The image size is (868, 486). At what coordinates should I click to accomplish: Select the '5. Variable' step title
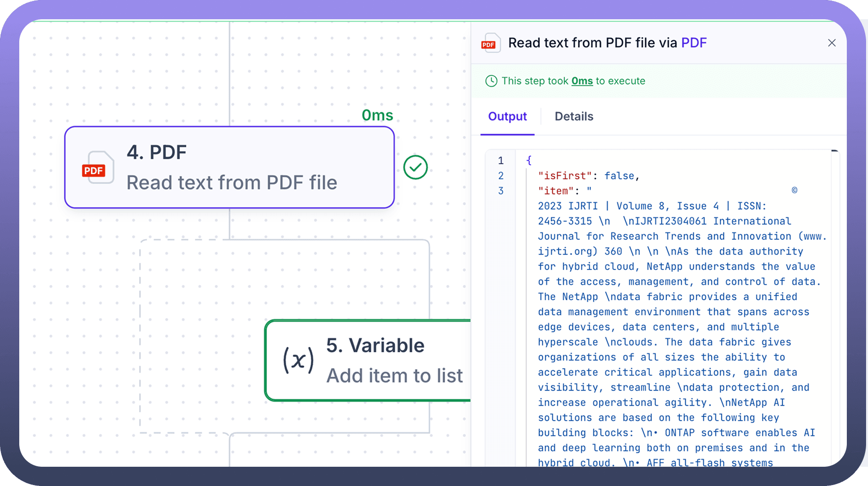375,345
